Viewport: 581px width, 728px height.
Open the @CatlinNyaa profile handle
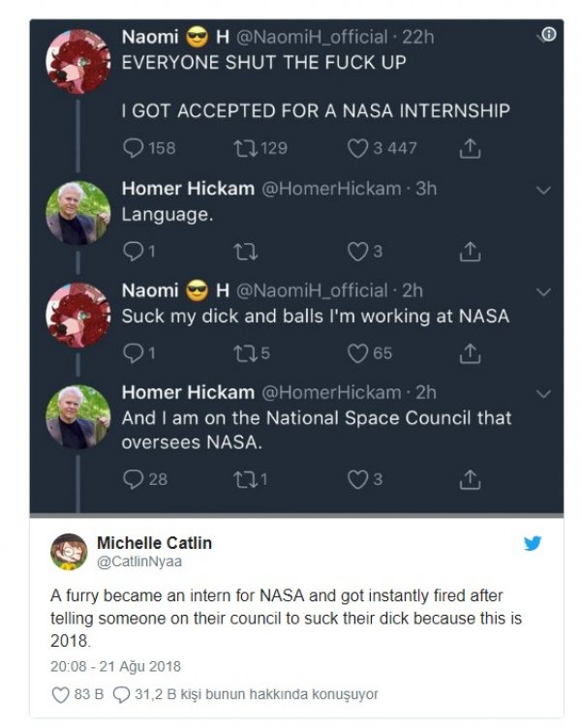click(x=139, y=561)
